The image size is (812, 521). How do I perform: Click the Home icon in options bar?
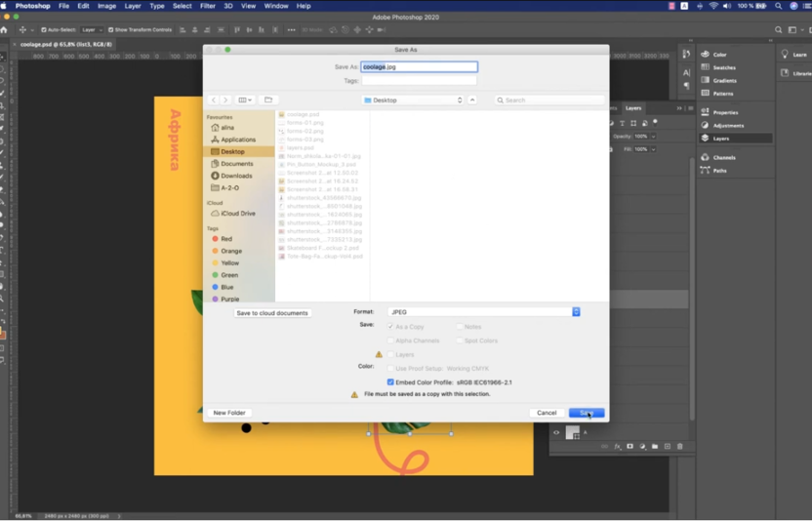pos(6,30)
